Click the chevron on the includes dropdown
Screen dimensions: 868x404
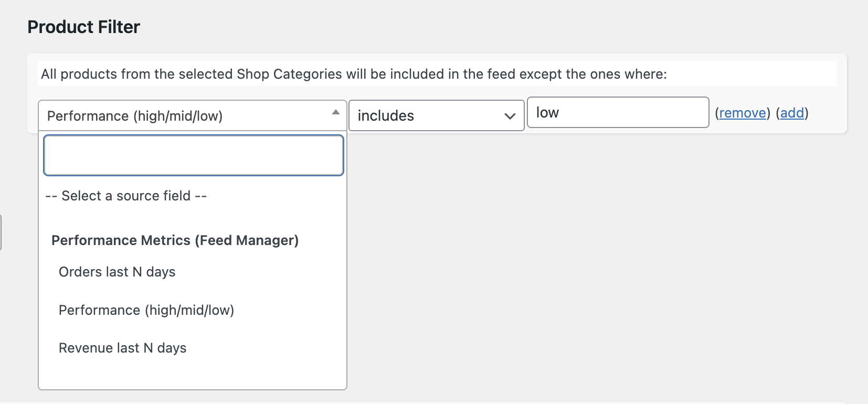(510, 116)
